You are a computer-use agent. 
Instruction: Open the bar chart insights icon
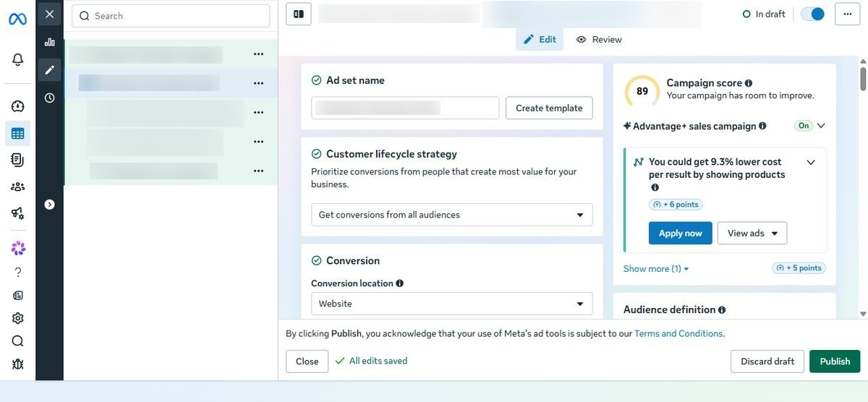(x=49, y=42)
